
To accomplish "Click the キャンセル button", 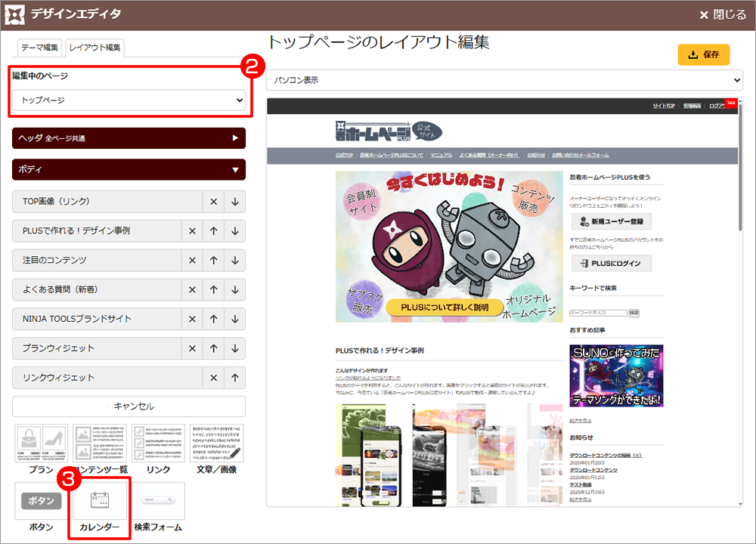I will click(x=129, y=406).
